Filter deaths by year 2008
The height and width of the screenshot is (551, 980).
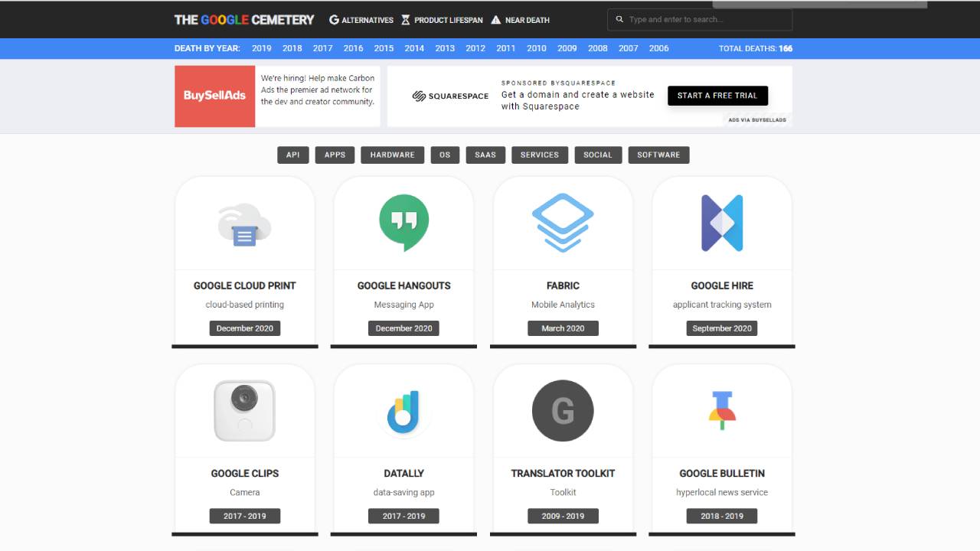pos(598,48)
